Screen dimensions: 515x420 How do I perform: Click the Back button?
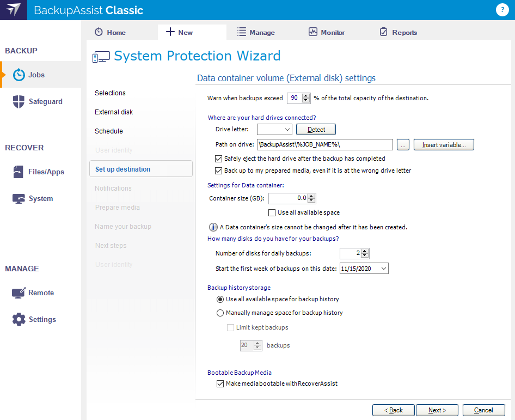(394, 410)
